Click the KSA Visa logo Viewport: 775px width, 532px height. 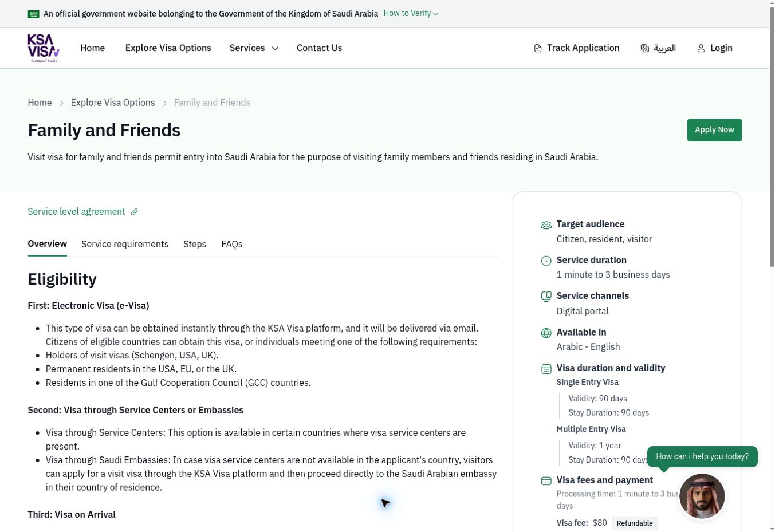coord(44,48)
